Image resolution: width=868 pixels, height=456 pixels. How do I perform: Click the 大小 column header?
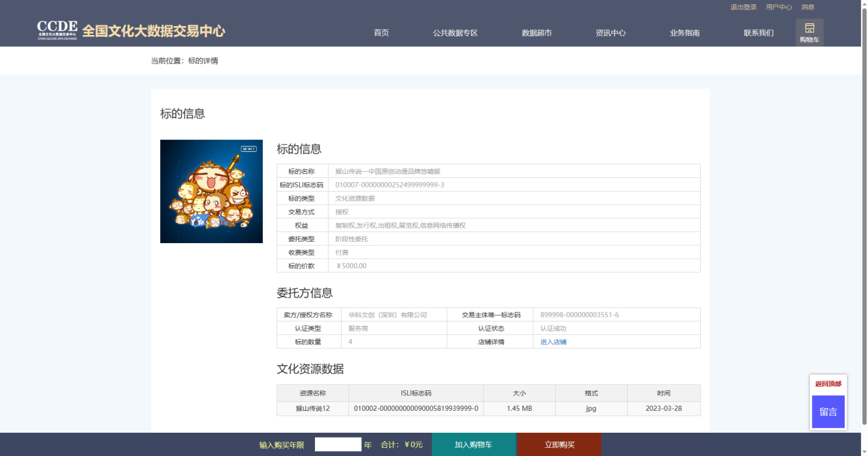520,393
